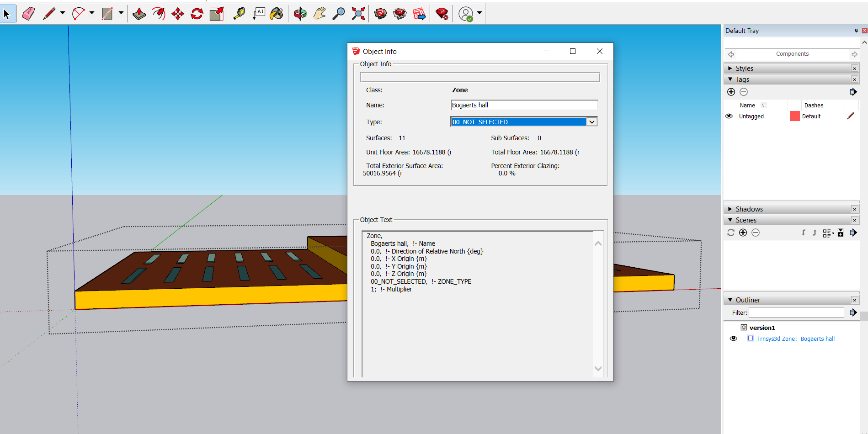Activate the Rotate tool
Viewport: 868px width, 434px height.
coord(197,14)
